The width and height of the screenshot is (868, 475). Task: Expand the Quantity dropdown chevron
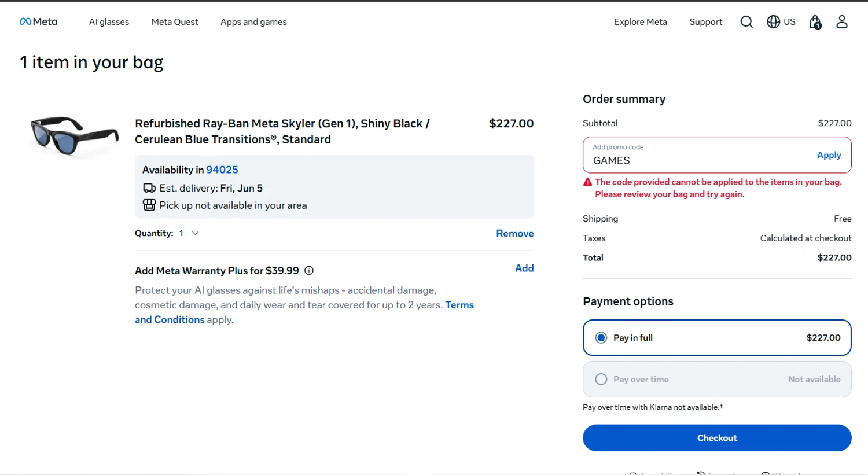[195, 233]
